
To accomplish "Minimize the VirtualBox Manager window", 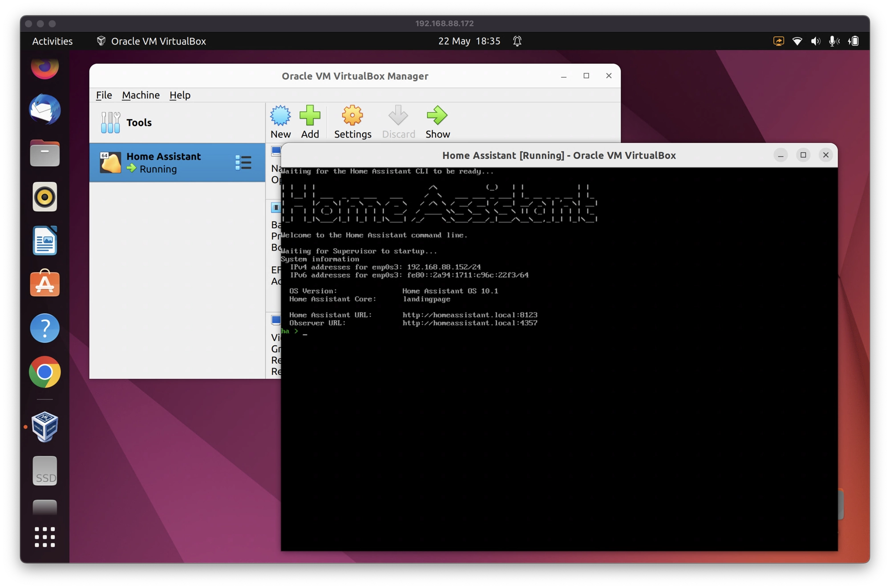I will coord(563,76).
